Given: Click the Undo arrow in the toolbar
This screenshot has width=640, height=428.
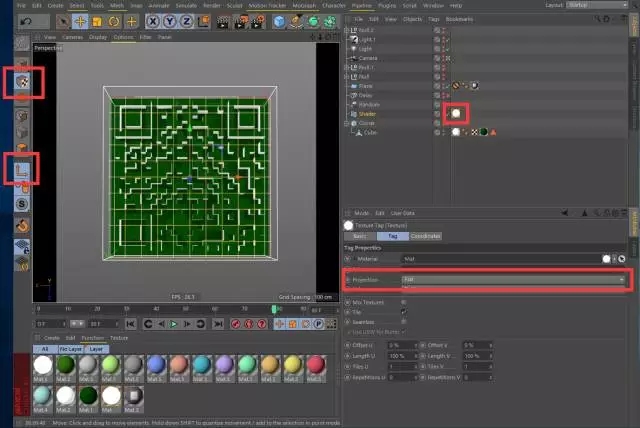Looking at the screenshot, I should coord(26,20).
